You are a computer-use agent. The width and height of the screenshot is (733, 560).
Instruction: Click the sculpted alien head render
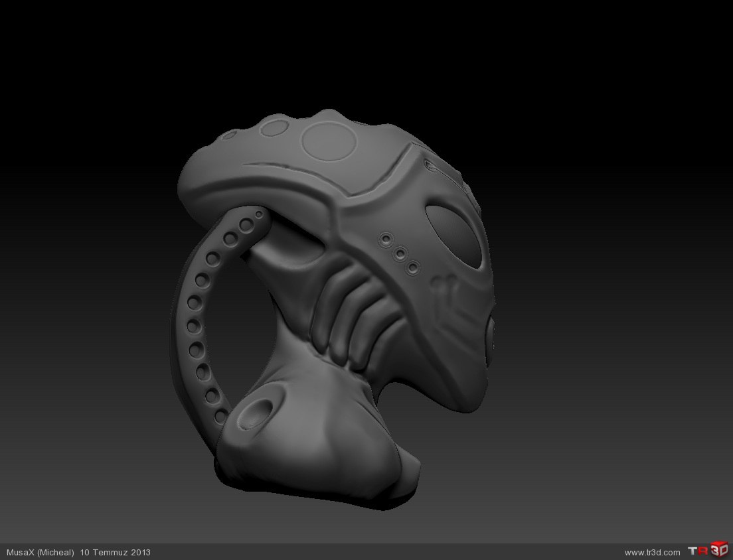(333, 310)
